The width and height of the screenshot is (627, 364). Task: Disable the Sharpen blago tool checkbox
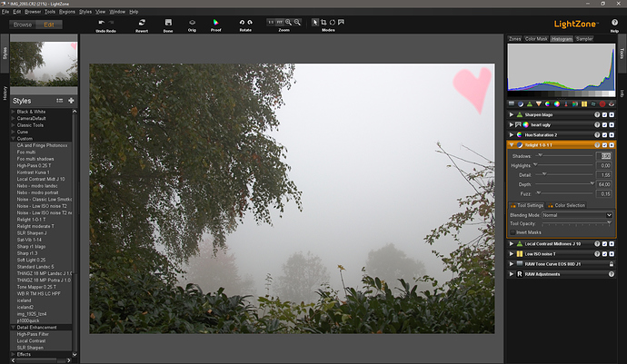(x=604, y=114)
